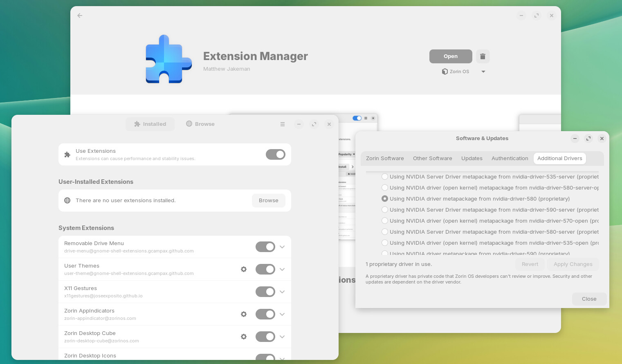Screen dimensions: 622x364
Task: Switch to the Updates tab
Action: (472, 159)
